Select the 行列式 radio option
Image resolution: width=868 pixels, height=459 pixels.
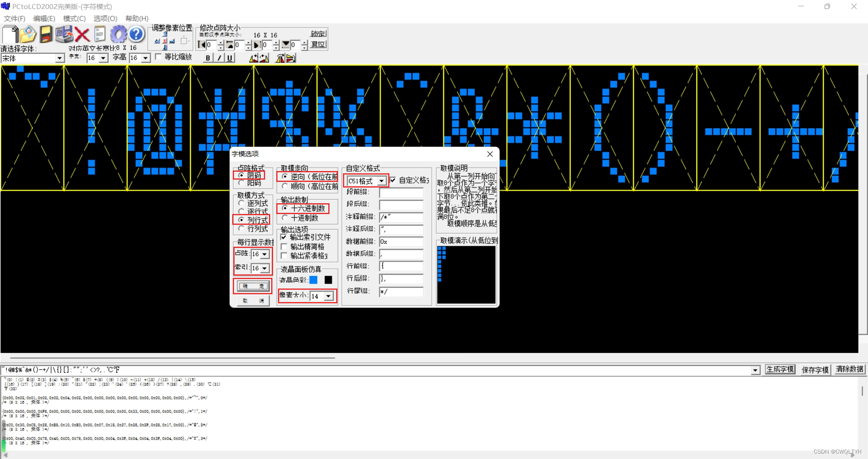pyautogui.click(x=241, y=229)
